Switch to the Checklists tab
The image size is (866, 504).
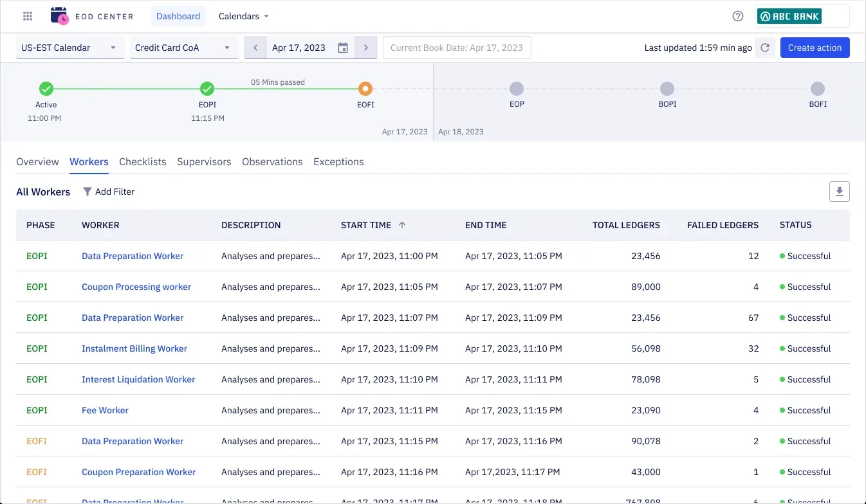(x=143, y=162)
